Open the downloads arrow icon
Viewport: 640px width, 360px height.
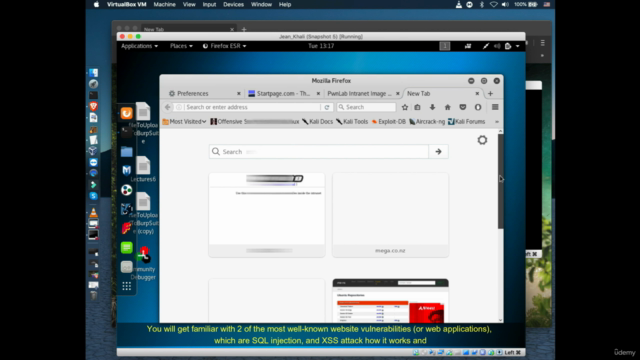(x=432, y=107)
